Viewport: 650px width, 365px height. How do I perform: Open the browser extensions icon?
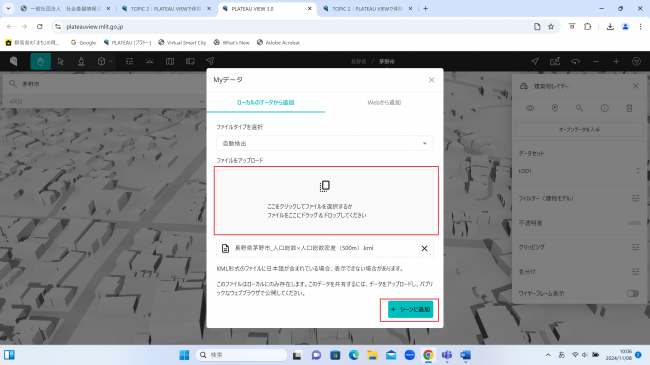point(587,27)
